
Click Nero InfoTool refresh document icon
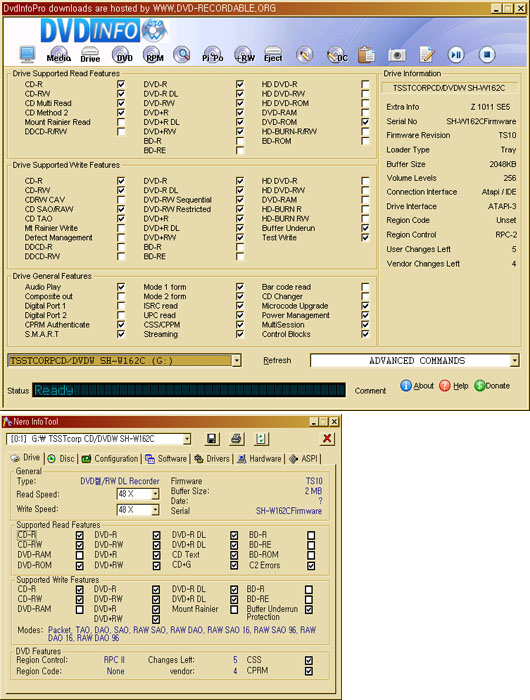[x=261, y=439]
